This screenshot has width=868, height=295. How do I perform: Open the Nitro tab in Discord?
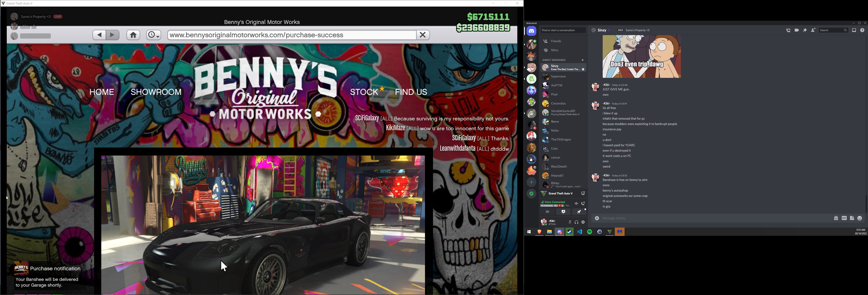(563, 50)
